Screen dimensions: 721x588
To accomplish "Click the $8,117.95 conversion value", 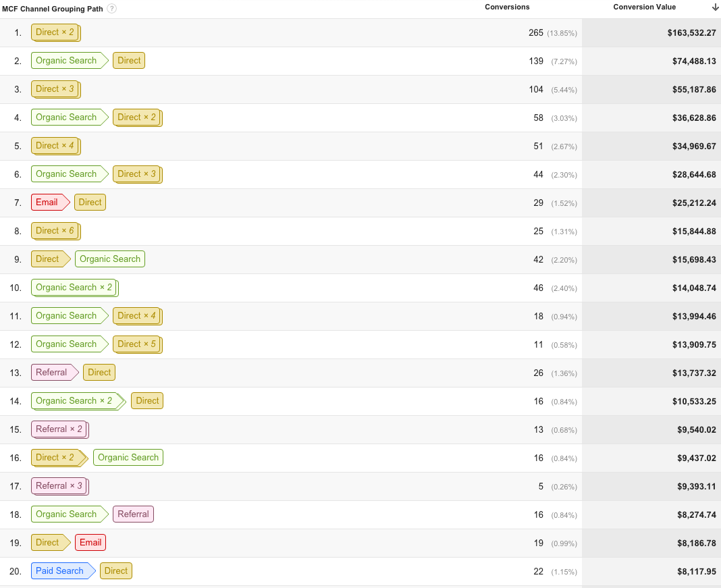I will (x=696, y=571).
